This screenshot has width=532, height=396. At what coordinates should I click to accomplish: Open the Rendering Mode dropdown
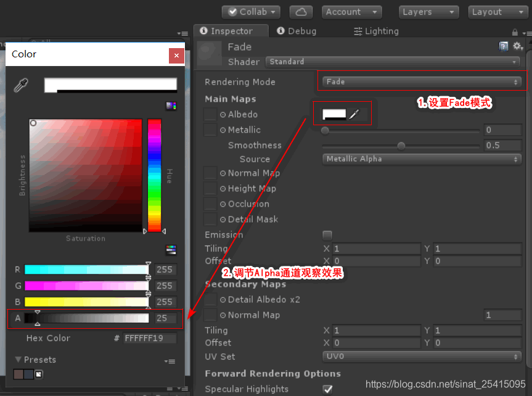pyautogui.click(x=422, y=82)
